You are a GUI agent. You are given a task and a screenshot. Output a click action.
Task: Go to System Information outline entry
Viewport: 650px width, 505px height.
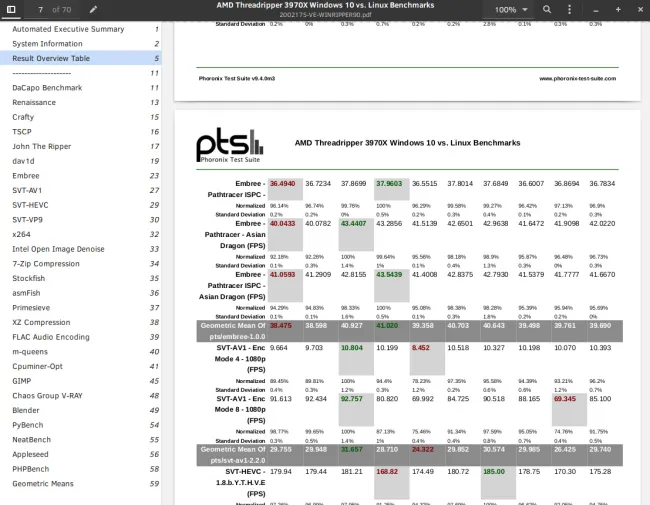(x=80, y=44)
